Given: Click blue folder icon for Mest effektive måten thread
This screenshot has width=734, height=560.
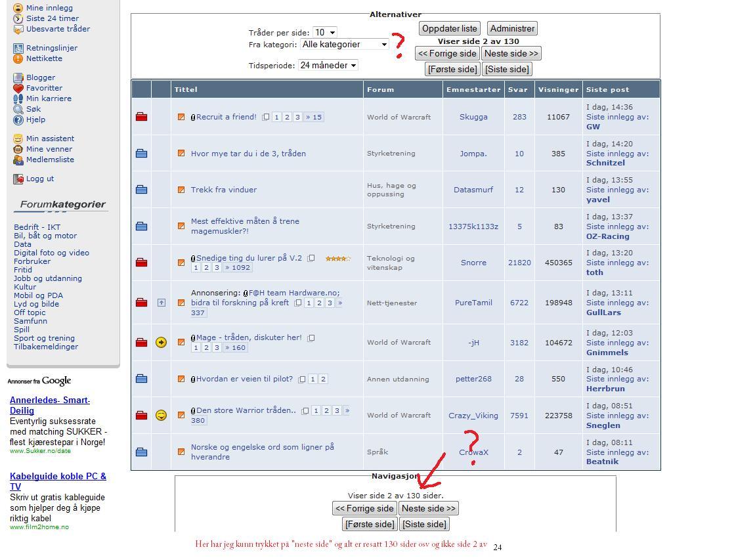Looking at the screenshot, I should click(141, 226).
